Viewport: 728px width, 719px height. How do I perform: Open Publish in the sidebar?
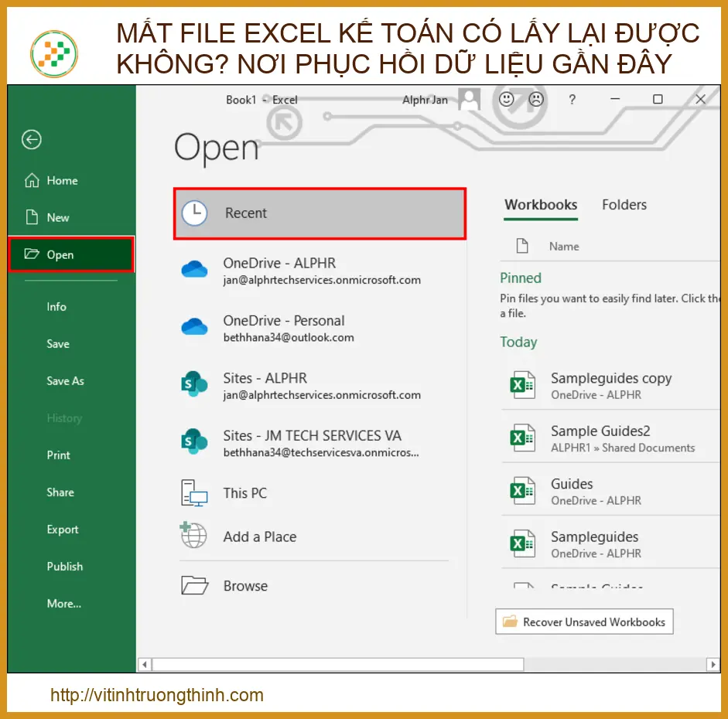(65, 567)
